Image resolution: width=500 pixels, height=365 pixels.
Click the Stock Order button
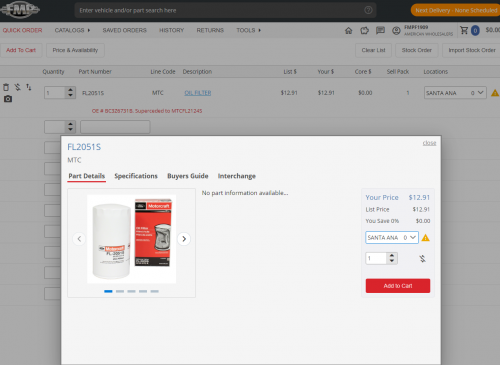point(417,50)
